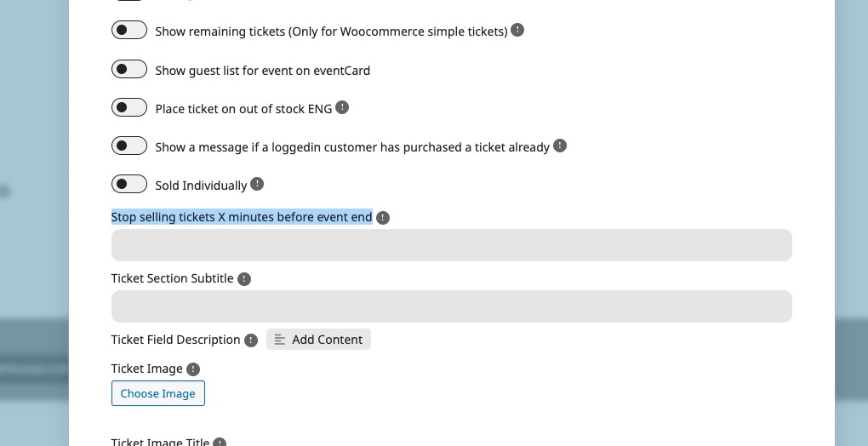Click info icon beside Ticket Section Subtitle
The image size is (868, 446).
click(x=244, y=279)
